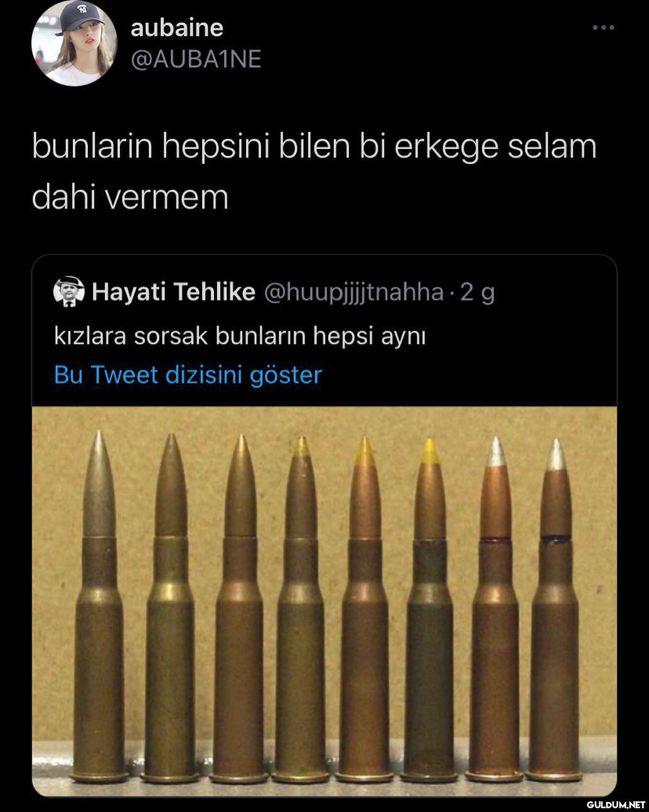Click the last silver-tipped bullet

555,609
